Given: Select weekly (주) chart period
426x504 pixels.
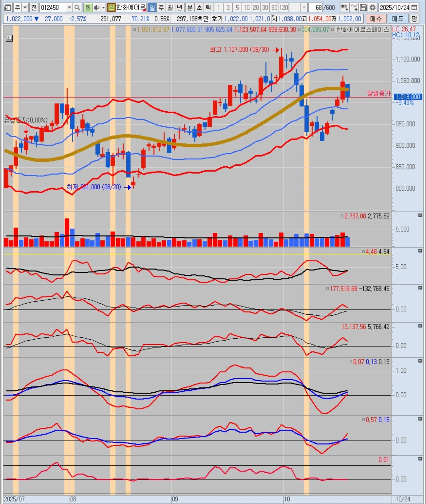Looking at the screenshot, I should pos(161,7).
